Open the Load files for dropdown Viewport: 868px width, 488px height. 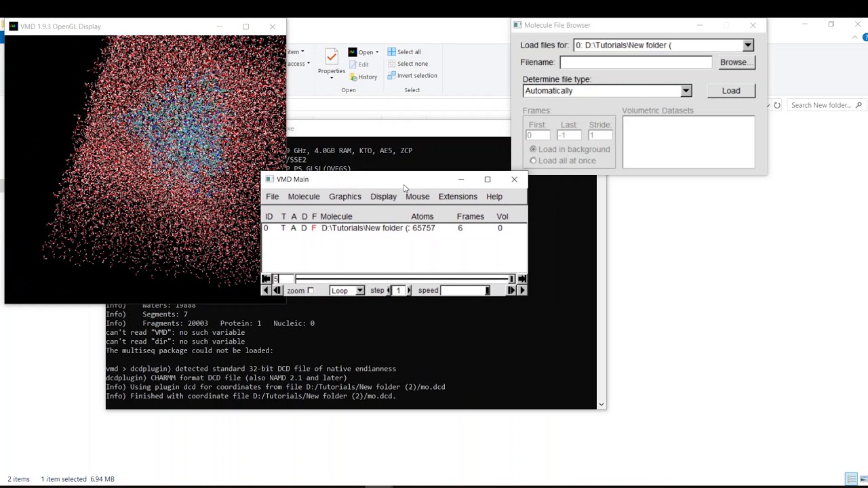click(664, 45)
